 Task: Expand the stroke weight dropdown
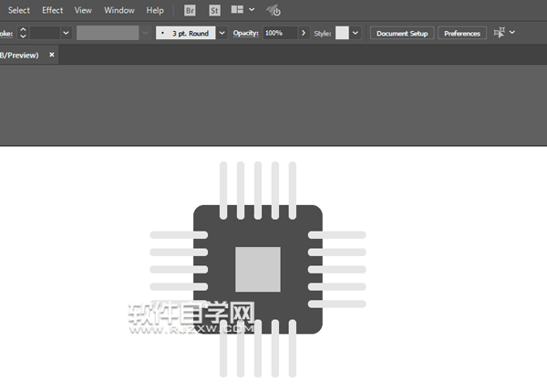tap(66, 33)
